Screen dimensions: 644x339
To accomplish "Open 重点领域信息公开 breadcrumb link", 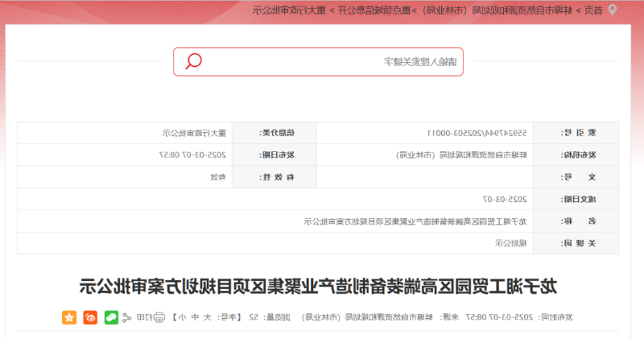I will coord(374,10).
